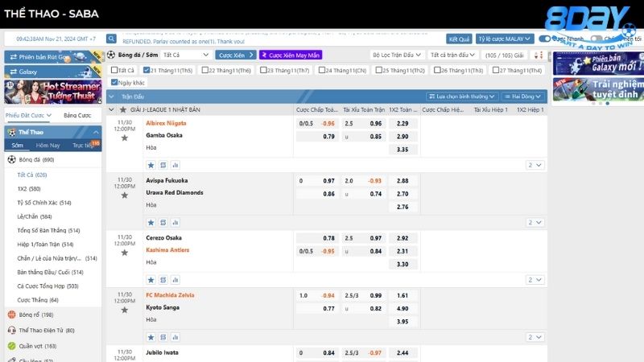Viewport: 644px width, 362px height.
Task: Uncheck the Ngày khác checkbox
Action: click(114, 83)
